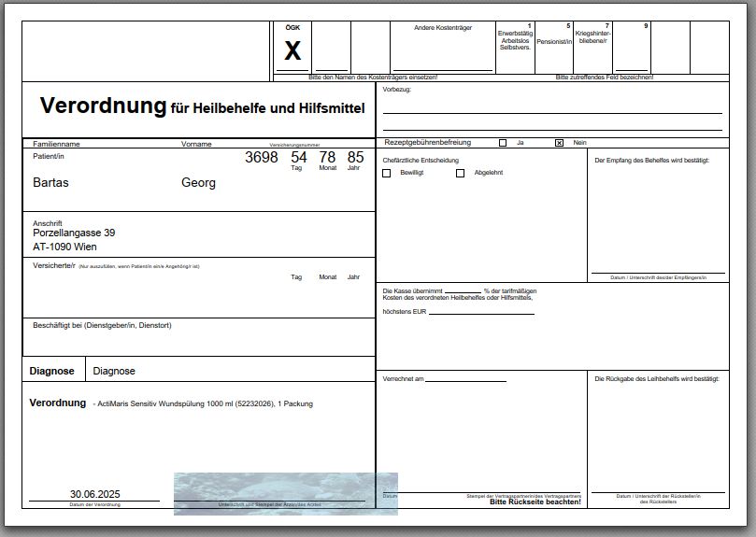Click the first 'Vorbezug' line

tap(551, 106)
